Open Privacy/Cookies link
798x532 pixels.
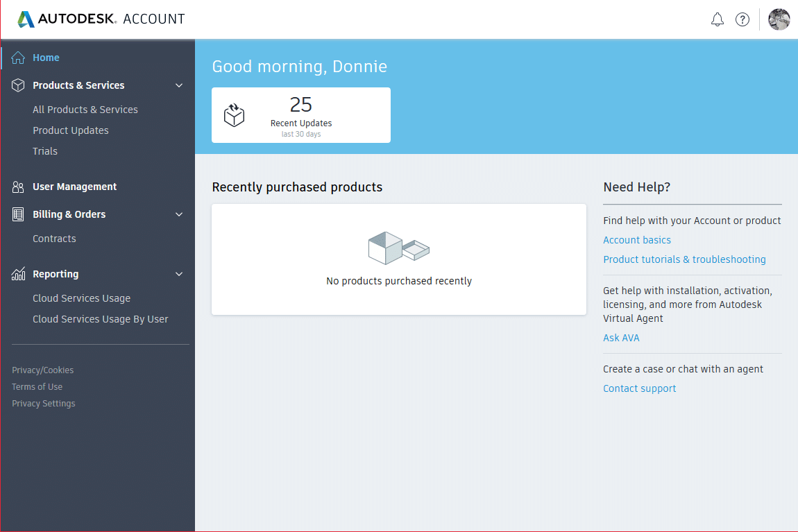(43, 370)
